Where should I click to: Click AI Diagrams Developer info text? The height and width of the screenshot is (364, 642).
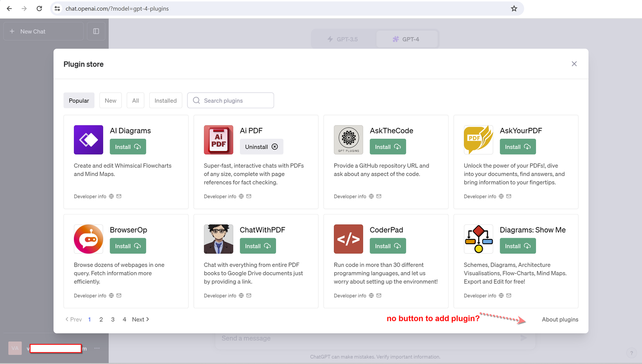[90, 196]
